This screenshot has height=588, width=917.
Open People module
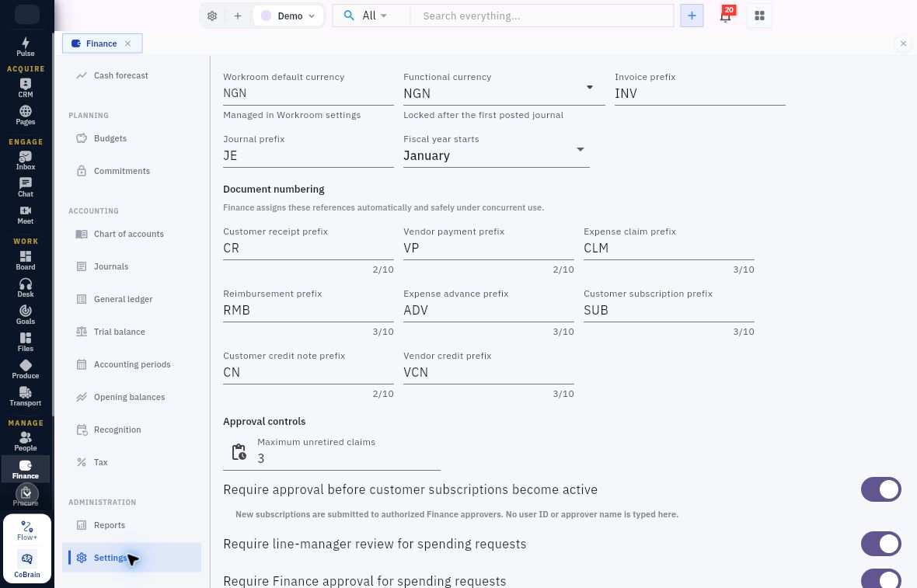click(x=25, y=441)
